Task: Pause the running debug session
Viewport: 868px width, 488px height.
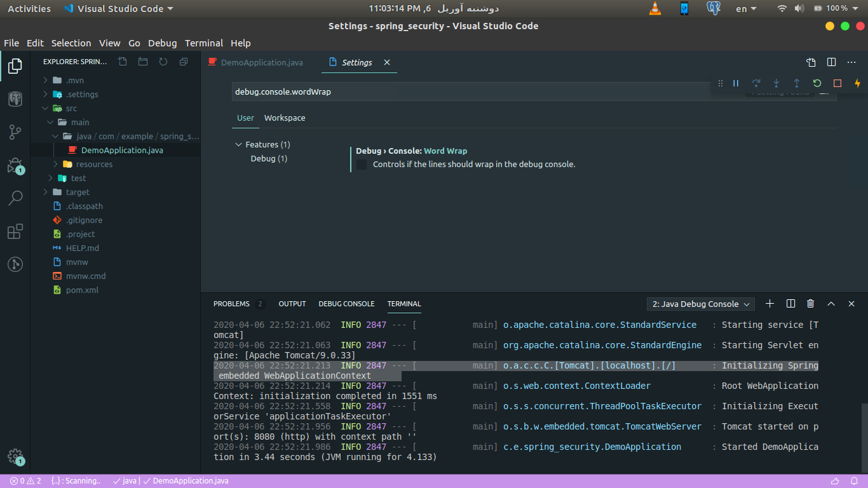Action: [x=735, y=83]
